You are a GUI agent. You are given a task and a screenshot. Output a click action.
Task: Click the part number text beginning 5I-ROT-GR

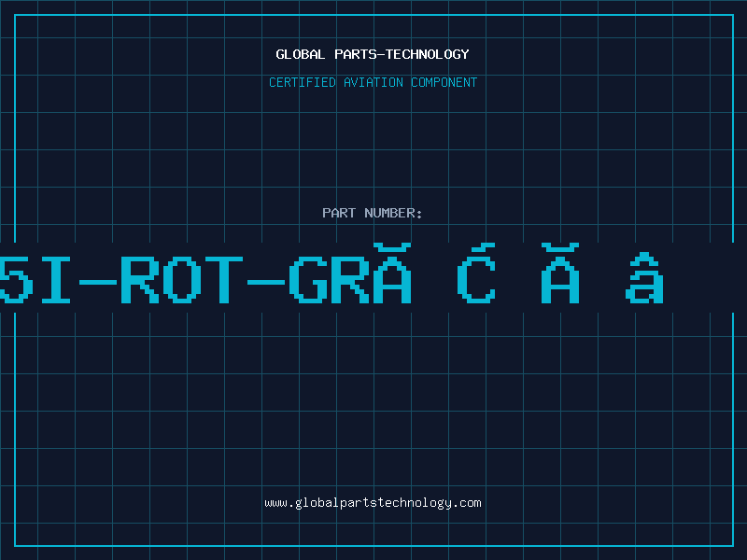(331, 274)
